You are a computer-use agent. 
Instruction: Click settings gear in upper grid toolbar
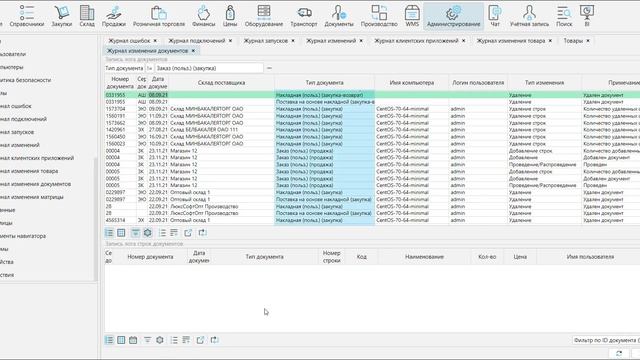(x=148, y=233)
